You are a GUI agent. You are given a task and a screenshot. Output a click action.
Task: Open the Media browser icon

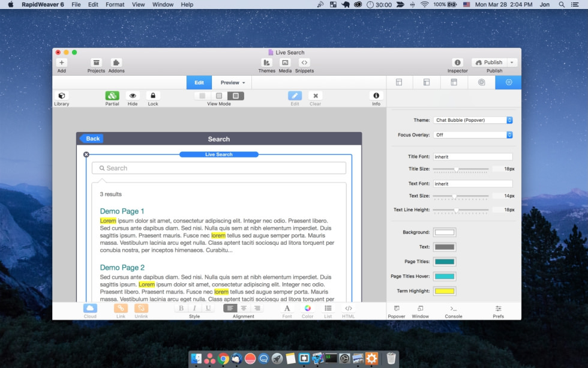285,62
